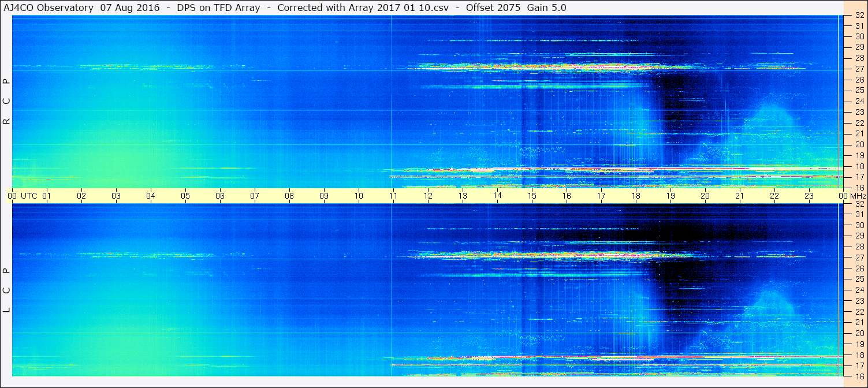Click the 09 hour mark on UTC axis

tap(323, 196)
